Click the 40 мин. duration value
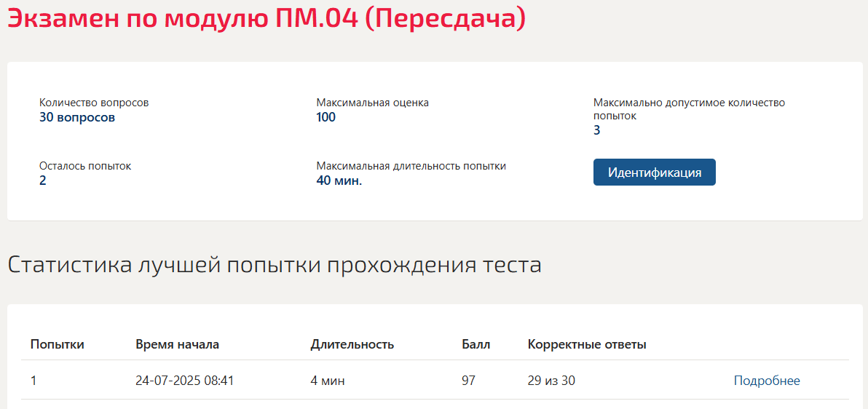868x409 pixels. click(x=339, y=180)
